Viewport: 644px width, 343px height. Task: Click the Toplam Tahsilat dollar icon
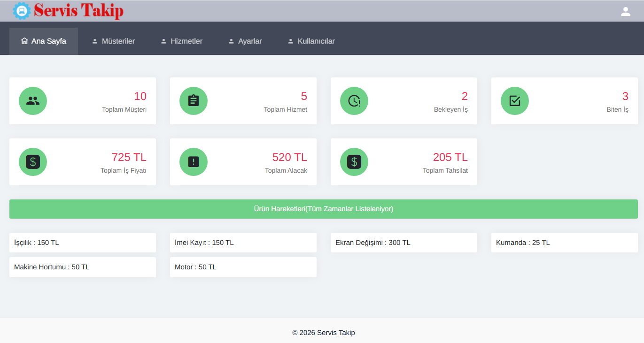(354, 162)
